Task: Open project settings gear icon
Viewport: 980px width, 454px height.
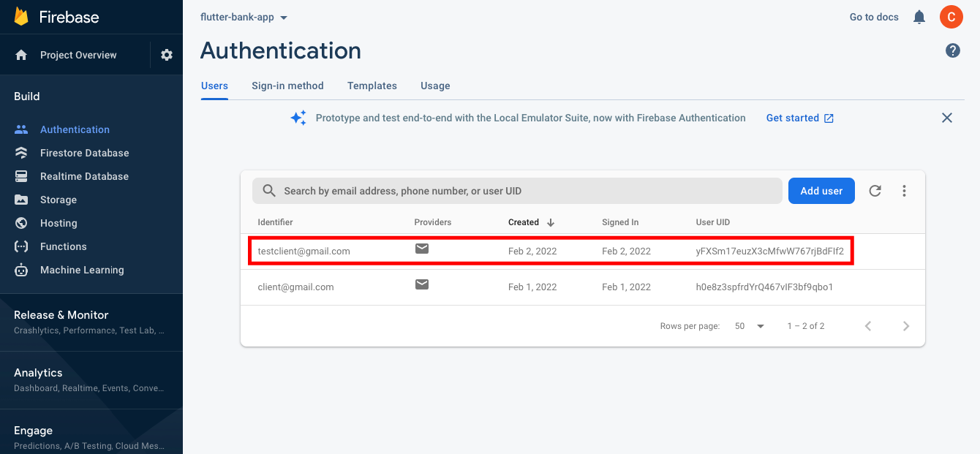Action: 167,55
